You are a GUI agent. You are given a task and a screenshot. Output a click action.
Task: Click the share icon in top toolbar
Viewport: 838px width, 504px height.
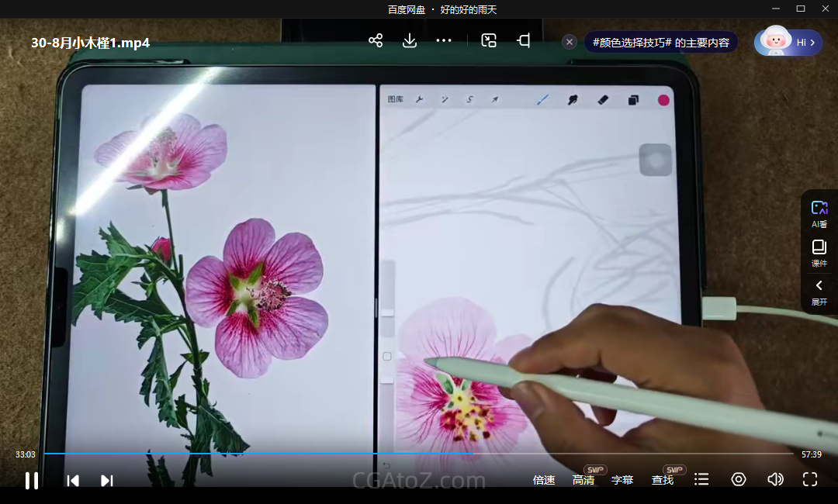point(376,40)
